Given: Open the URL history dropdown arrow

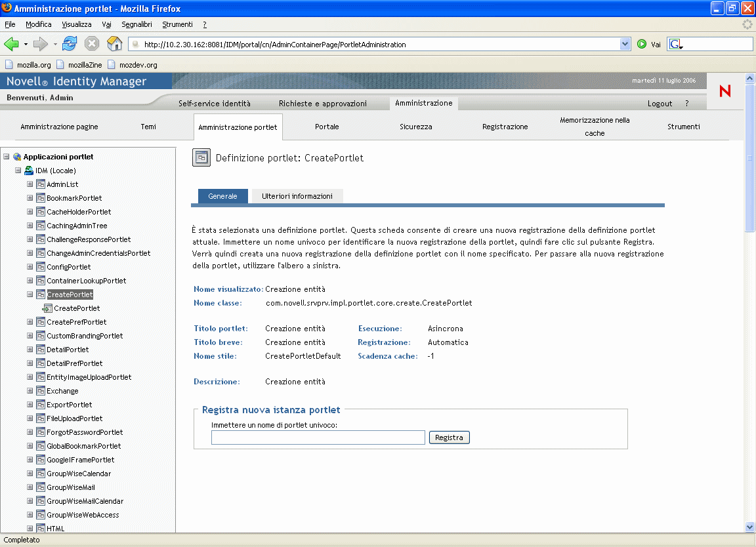Looking at the screenshot, I should coord(625,45).
